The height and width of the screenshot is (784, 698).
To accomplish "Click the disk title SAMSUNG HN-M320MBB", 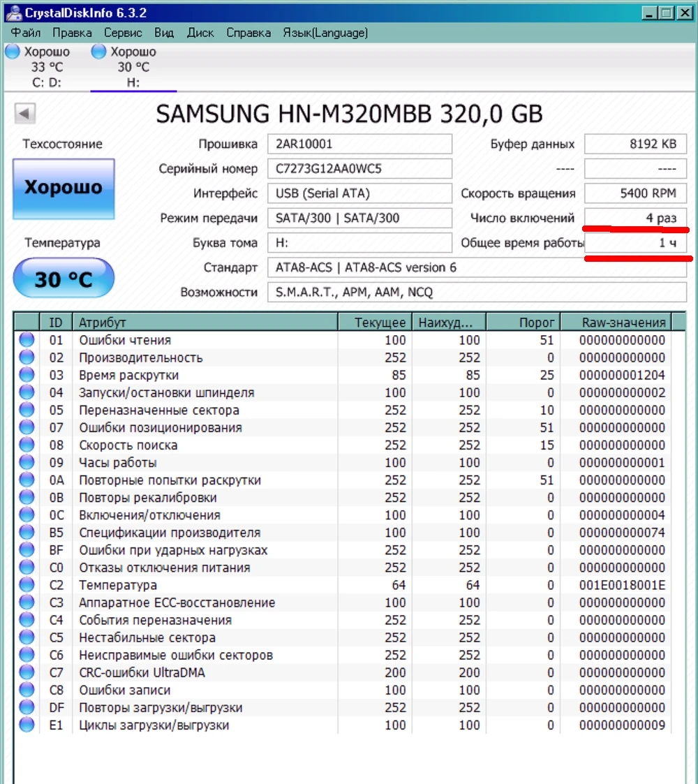I will 349,114.
